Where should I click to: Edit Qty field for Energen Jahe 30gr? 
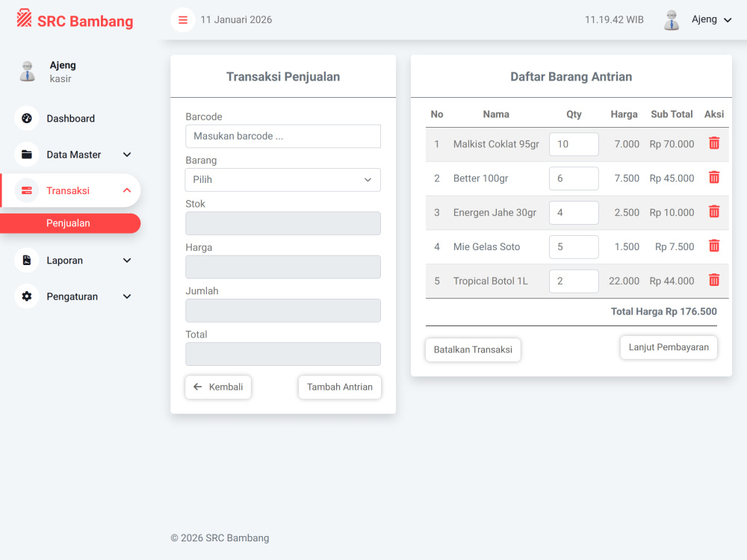tap(574, 213)
